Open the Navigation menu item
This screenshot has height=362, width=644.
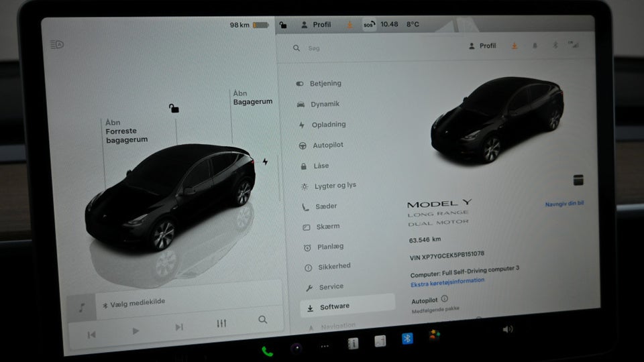tap(332, 326)
